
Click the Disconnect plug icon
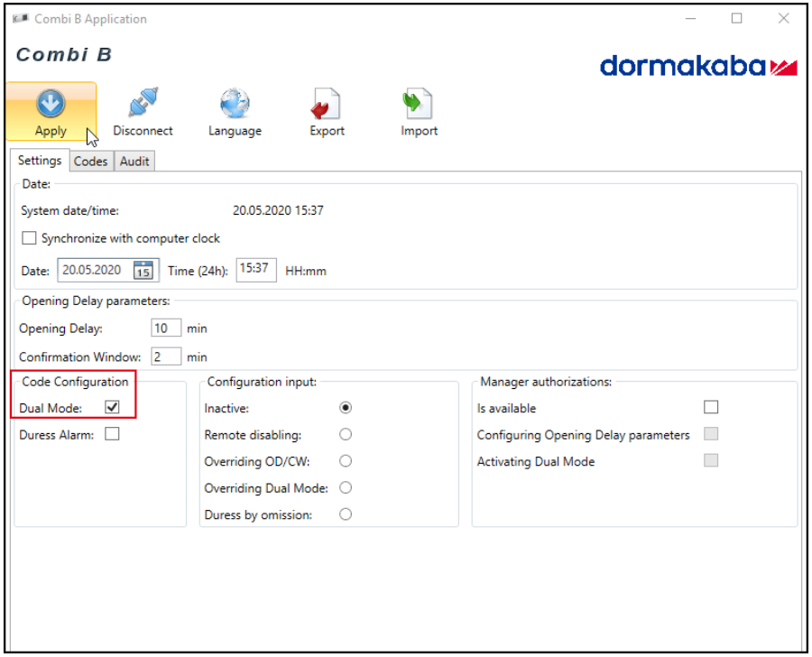(143, 105)
